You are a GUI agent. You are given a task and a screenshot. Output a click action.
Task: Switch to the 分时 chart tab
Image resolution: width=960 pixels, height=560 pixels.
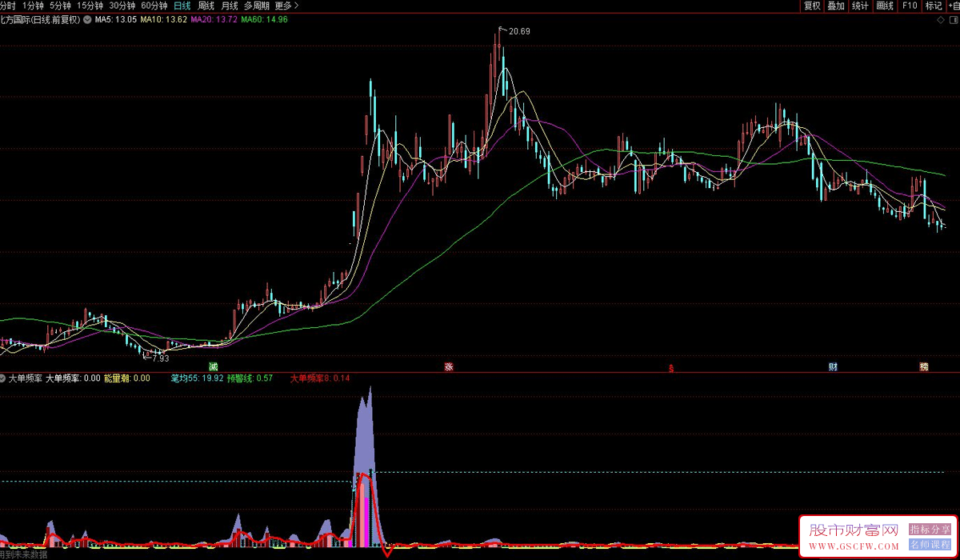[x=7, y=6]
